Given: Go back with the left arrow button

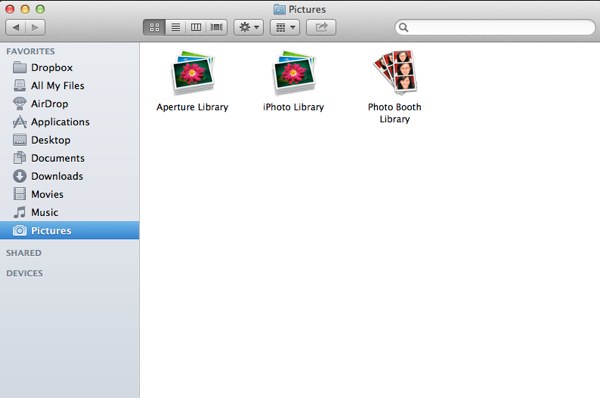Looking at the screenshot, I should pyautogui.click(x=16, y=27).
